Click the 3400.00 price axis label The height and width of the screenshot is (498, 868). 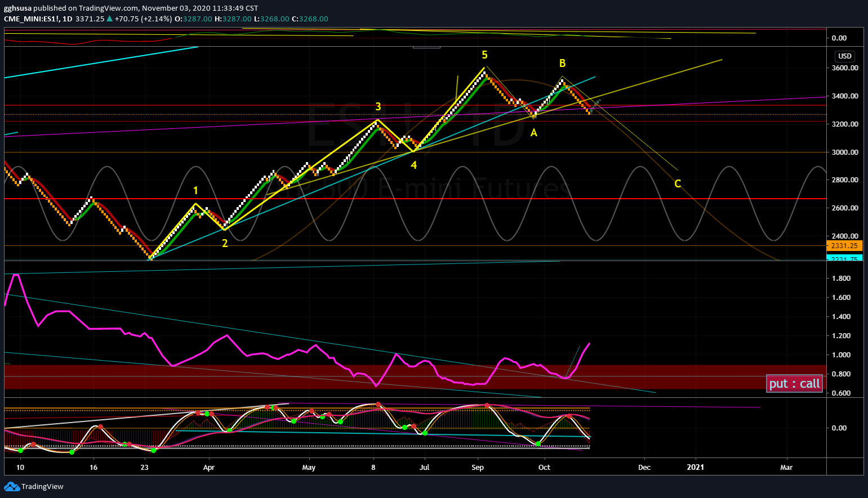(x=845, y=96)
